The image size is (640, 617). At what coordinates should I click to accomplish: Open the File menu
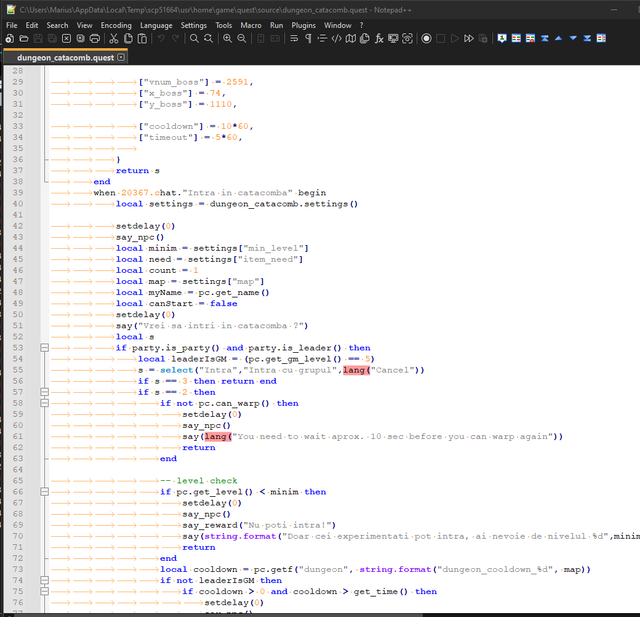coord(11,25)
